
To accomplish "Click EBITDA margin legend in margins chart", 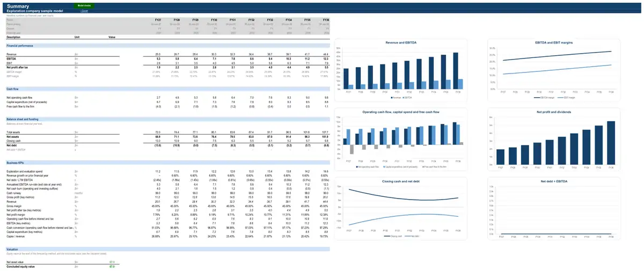I will pyautogui.click(x=544, y=98).
